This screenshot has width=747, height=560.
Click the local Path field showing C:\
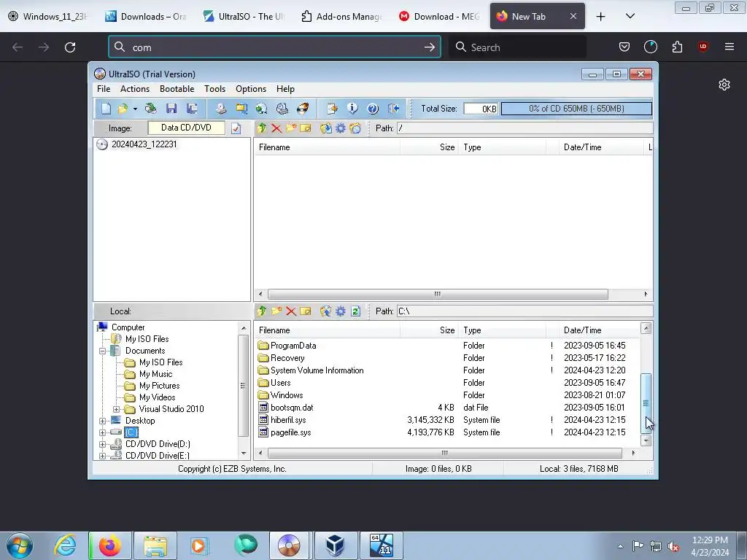[x=525, y=311]
